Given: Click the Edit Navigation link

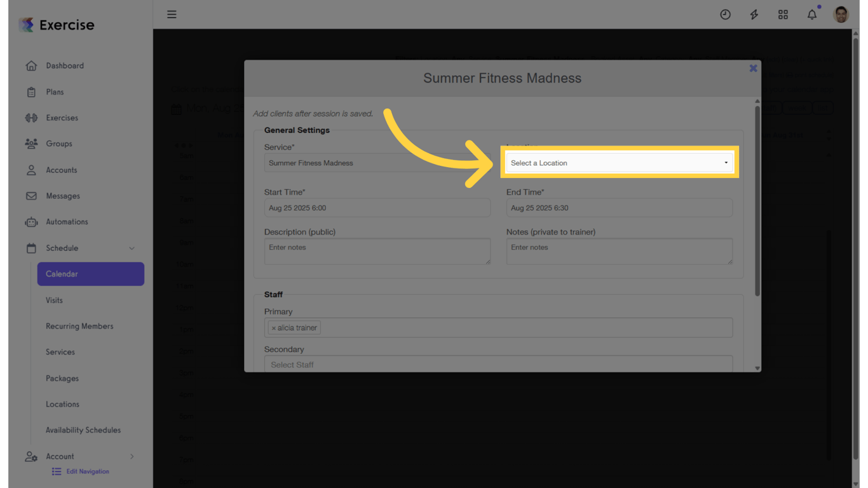Looking at the screenshot, I should (x=87, y=471).
